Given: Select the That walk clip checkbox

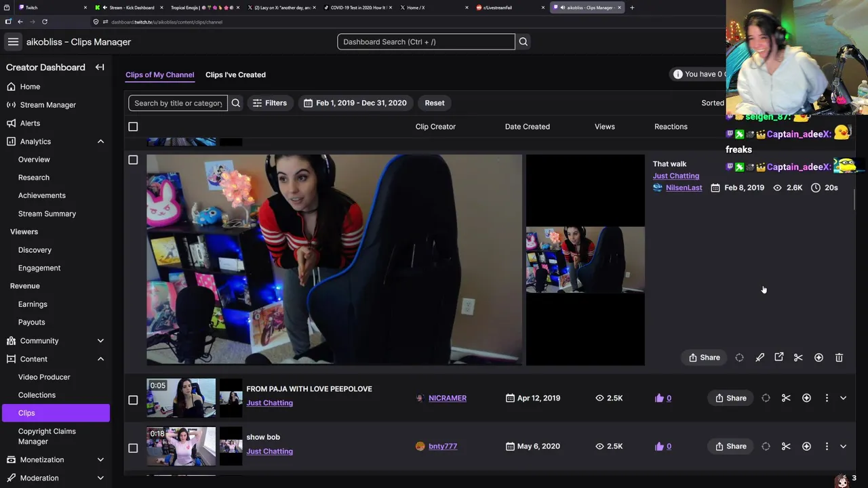Looking at the screenshot, I should pyautogui.click(x=133, y=160).
